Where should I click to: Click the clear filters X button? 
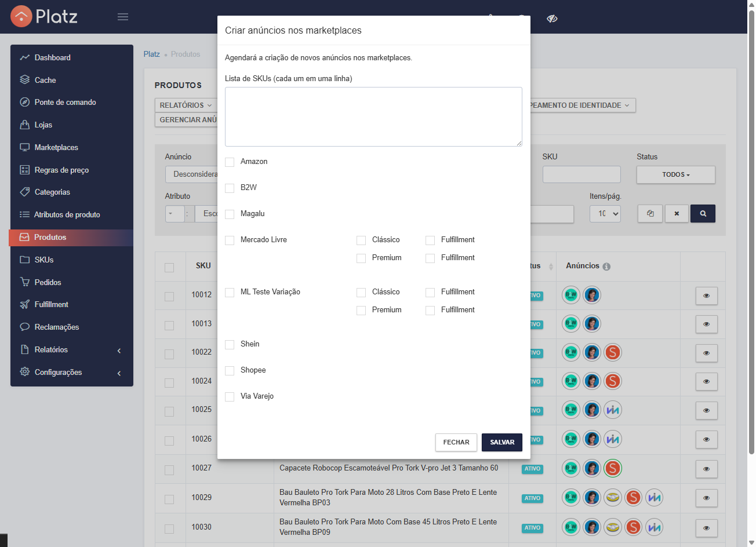pos(677,213)
